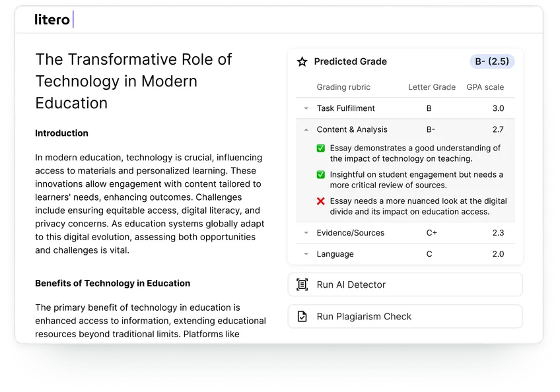Click the GPA scale column header
The image size is (560, 392).
[485, 87]
